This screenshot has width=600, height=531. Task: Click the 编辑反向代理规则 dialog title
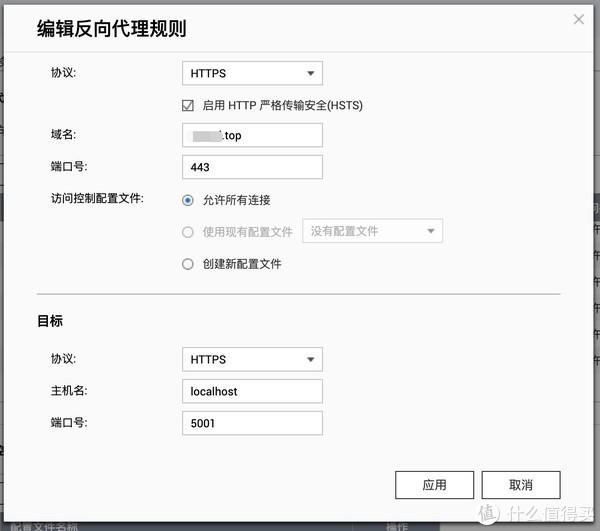tap(111, 29)
